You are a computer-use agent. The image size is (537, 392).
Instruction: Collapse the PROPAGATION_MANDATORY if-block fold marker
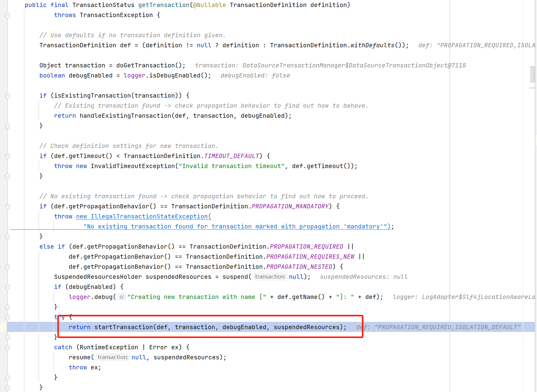coord(8,207)
